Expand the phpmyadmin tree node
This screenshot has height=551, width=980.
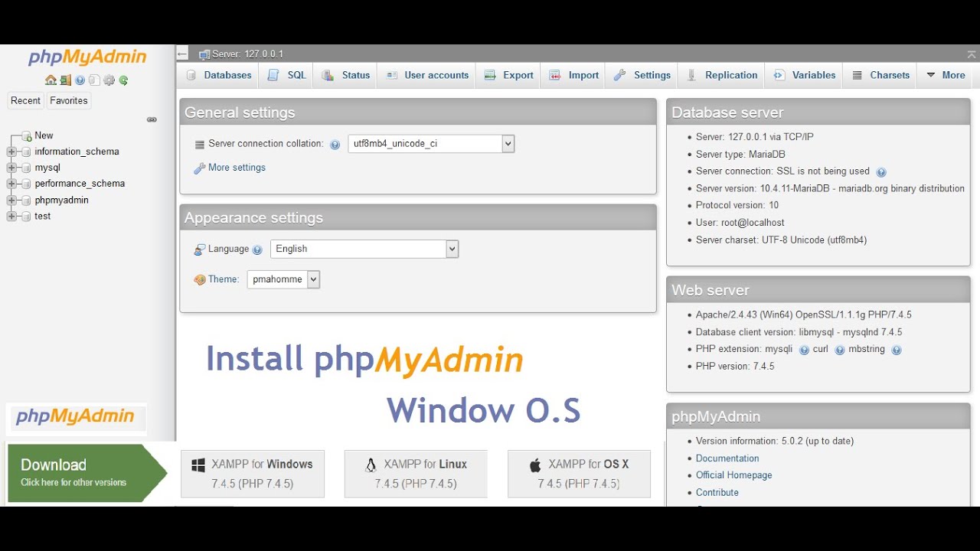point(11,201)
